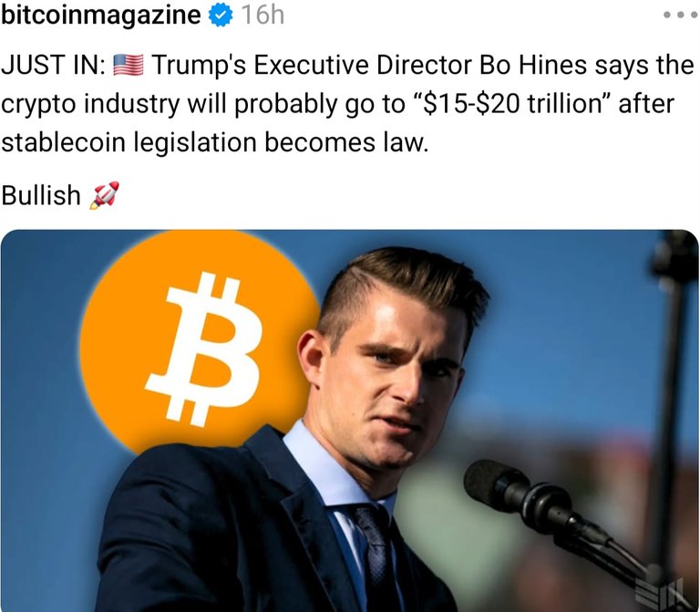Screen dimensions: 700x612
Task: Click the rocket emoji after Bullish
Action: (x=105, y=195)
